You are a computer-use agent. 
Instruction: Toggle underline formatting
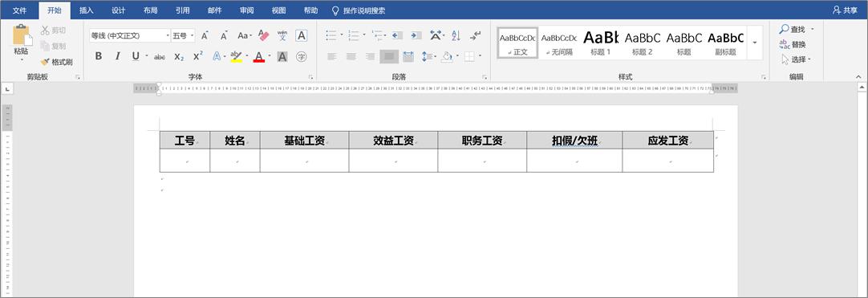[x=136, y=56]
